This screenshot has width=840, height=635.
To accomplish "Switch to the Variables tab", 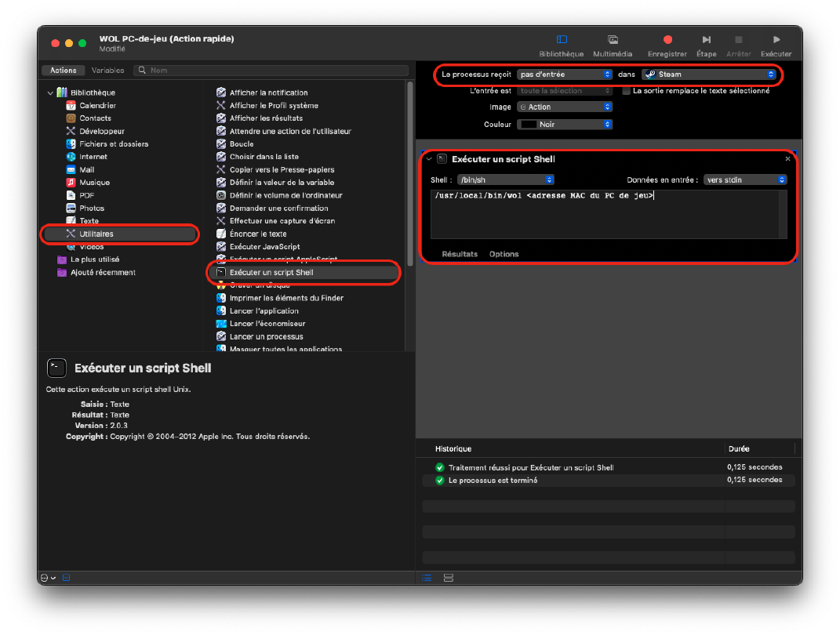I will click(108, 70).
